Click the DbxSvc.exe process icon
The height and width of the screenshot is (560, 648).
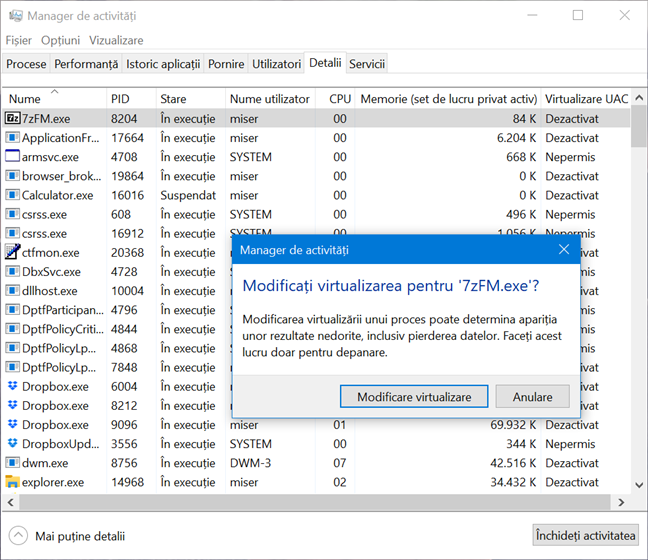[x=12, y=272]
